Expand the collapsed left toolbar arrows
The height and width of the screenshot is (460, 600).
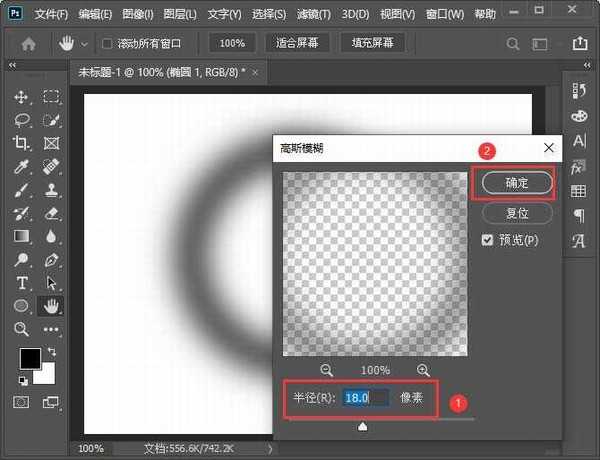(x=13, y=65)
